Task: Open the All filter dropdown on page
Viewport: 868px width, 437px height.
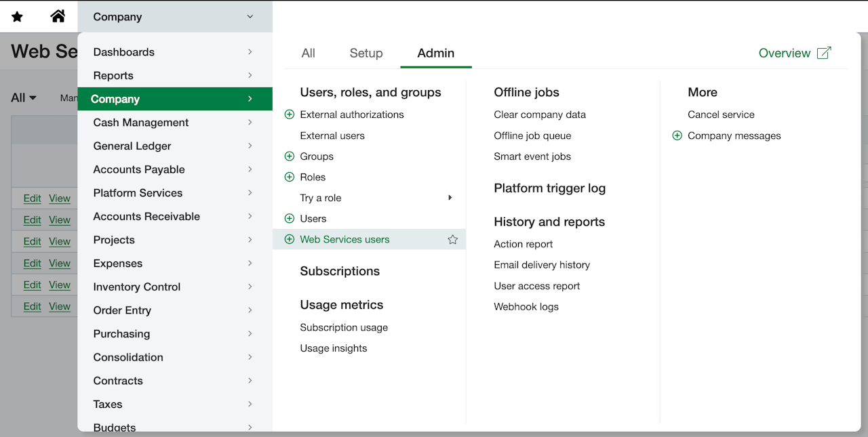Action: click(x=24, y=98)
